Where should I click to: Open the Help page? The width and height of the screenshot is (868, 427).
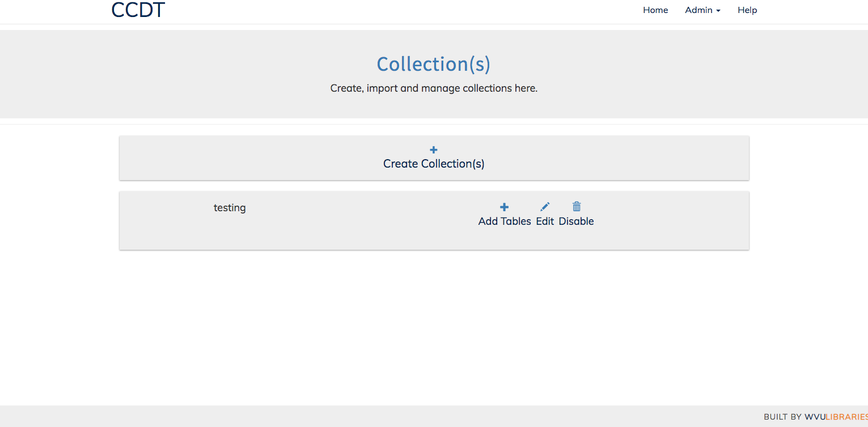click(x=747, y=10)
